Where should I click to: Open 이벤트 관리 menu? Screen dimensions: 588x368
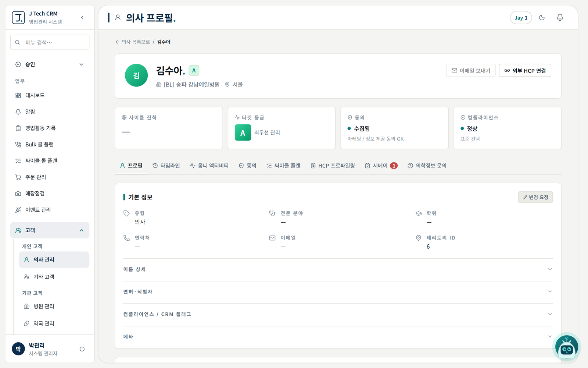click(x=50, y=210)
